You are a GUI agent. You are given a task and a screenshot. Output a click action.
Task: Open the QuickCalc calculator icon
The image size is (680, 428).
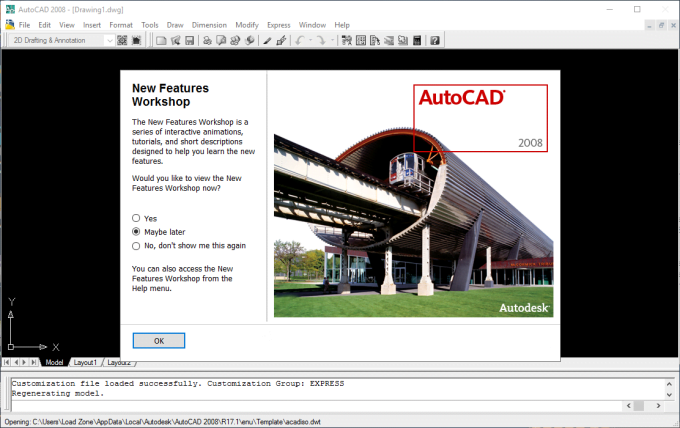tap(417, 41)
